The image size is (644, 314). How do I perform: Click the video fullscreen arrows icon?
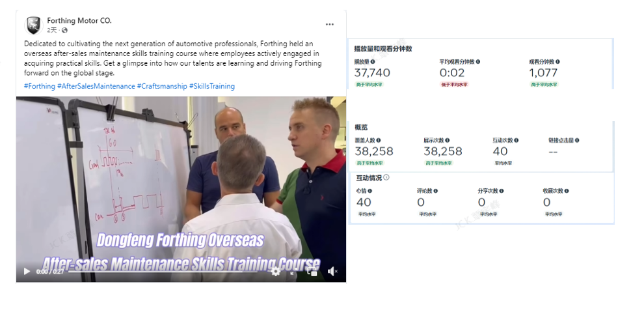293,271
